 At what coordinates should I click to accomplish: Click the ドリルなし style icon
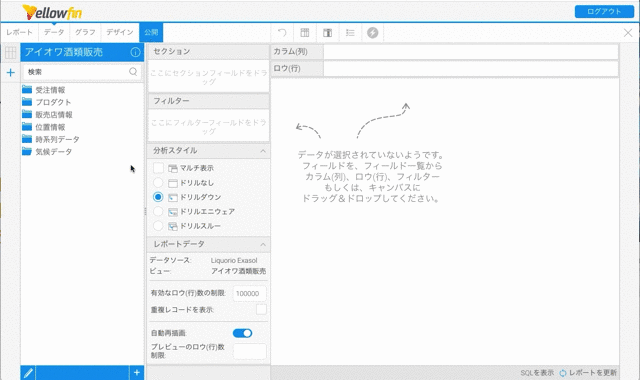tap(173, 183)
